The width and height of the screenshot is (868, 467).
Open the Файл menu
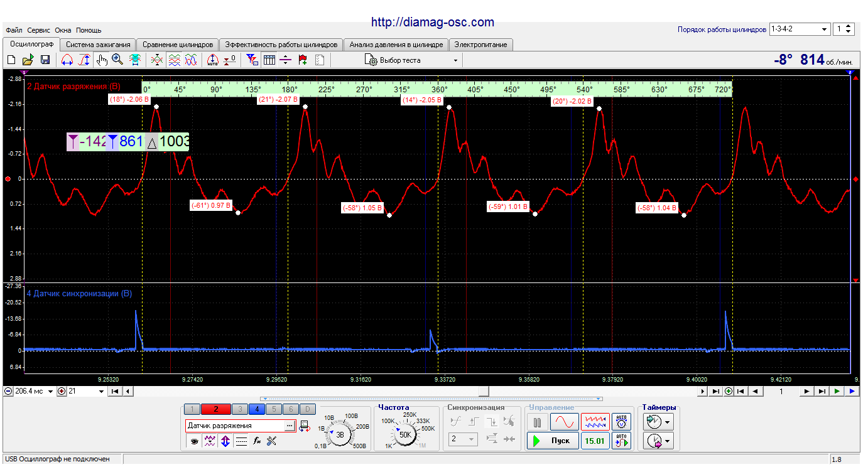[x=14, y=30]
